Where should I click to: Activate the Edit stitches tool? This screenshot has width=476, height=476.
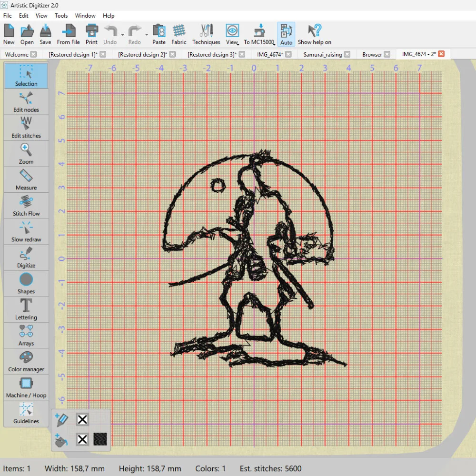pyautogui.click(x=26, y=128)
